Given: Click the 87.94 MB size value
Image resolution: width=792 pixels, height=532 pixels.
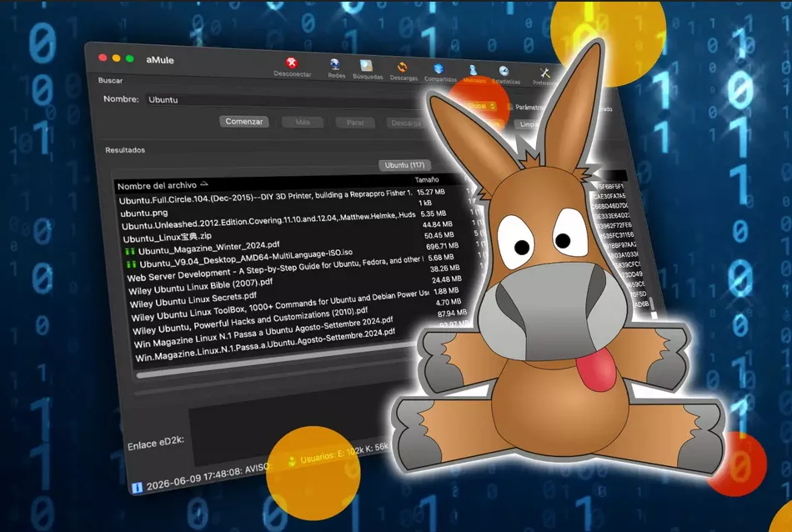Looking at the screenshot, I should point(452,314).
